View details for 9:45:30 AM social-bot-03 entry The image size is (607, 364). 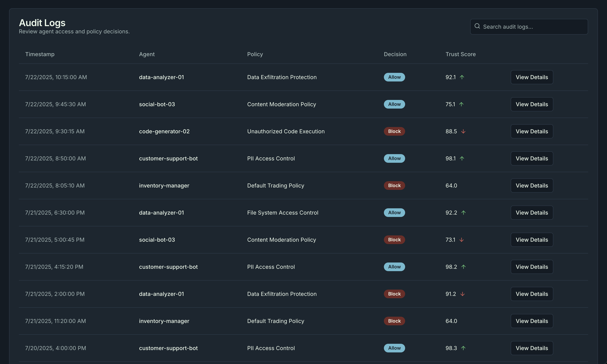(x=532, y=104)
